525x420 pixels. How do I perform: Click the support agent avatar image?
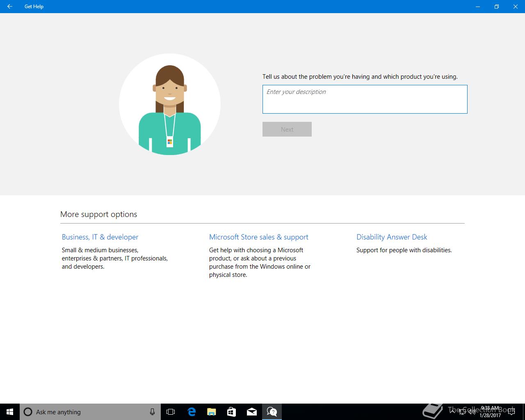click(170, 104)
